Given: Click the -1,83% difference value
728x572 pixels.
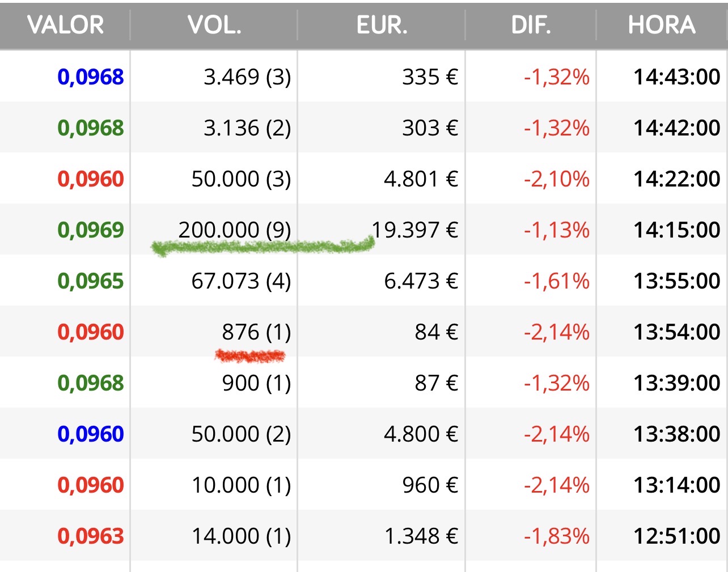Looking at the screenshot, I should pyautogui.click(x=557, y=536).
